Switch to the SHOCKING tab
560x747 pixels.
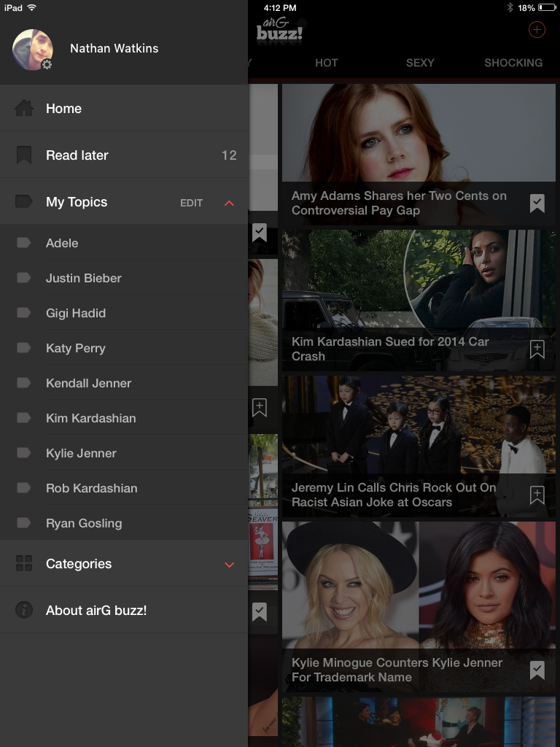tap(513, 63)
